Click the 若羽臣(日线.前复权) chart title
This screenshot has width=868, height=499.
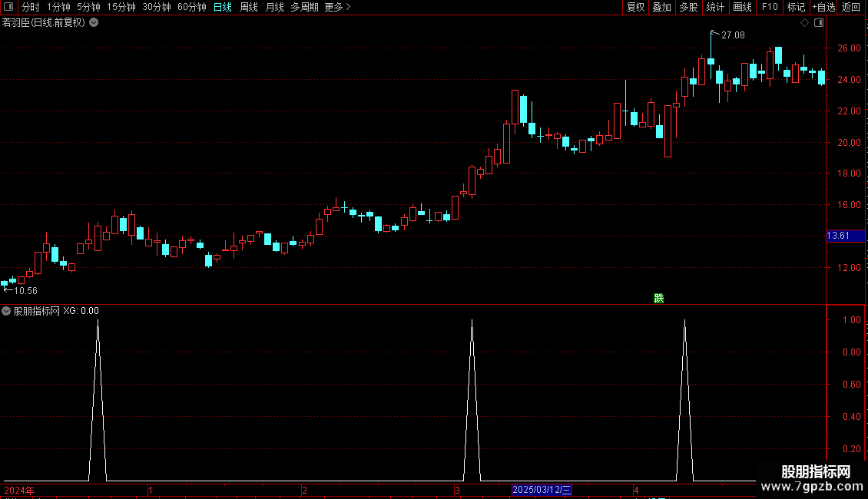tap(44, 22)
